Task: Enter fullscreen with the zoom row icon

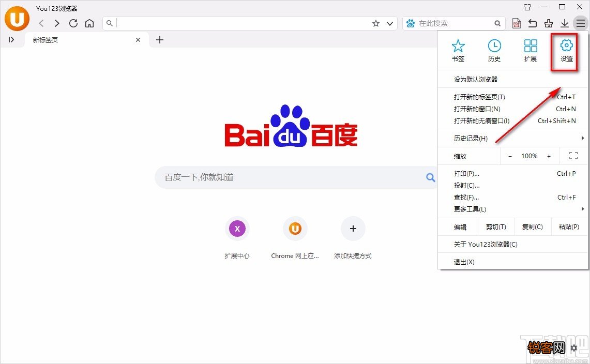Action: [573, 156]
